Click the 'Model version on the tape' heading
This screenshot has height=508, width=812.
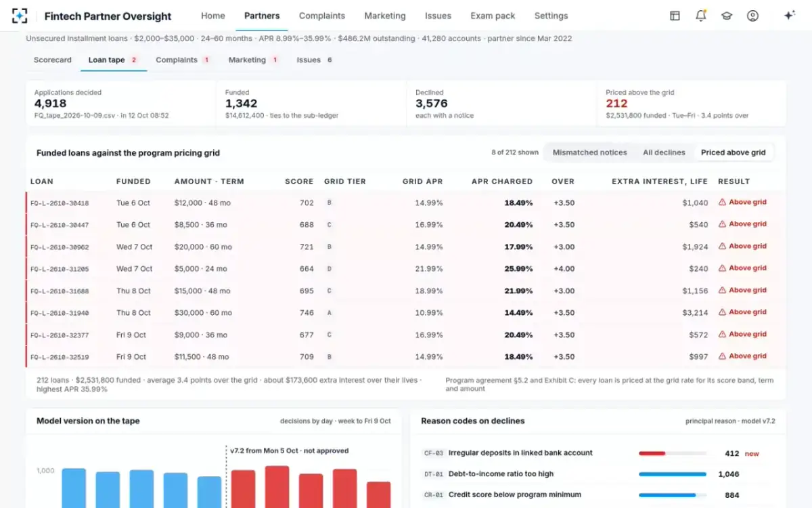click(x=88, y=421)
